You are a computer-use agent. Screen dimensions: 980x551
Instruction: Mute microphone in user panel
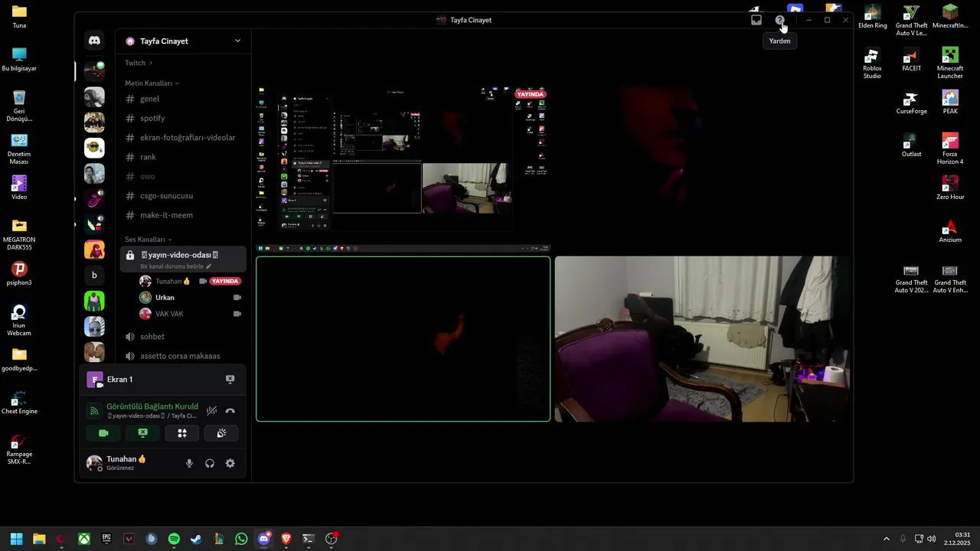tap(189, 463)
